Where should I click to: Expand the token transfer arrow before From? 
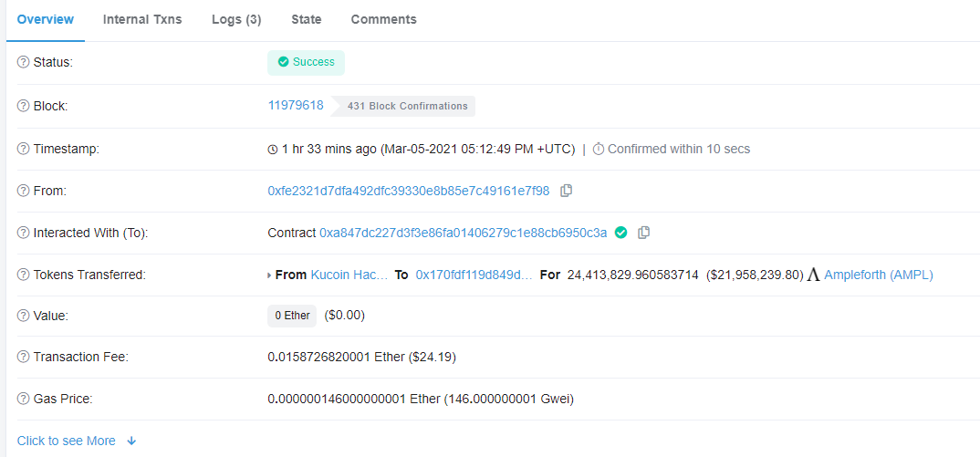[x=269, y=275]
